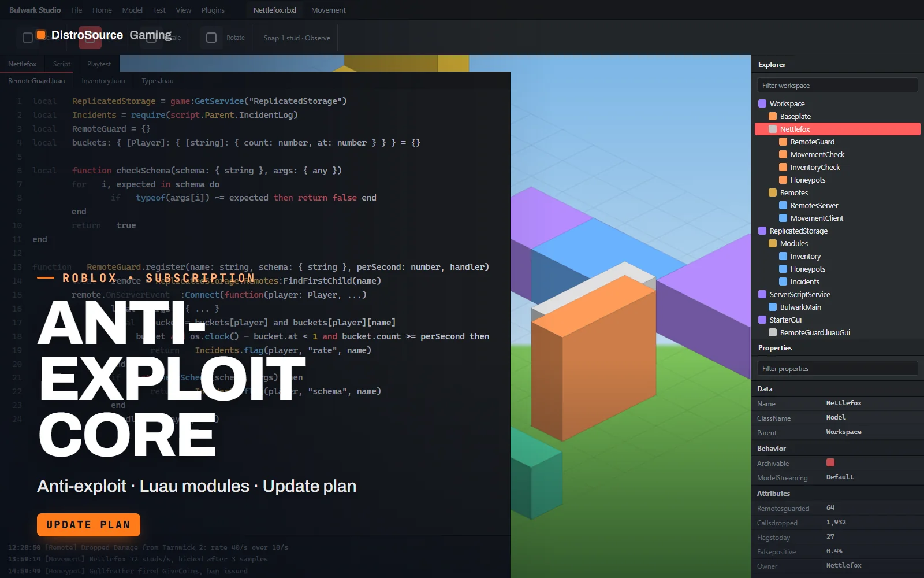Image resolution: width=924 pixels, height=578 pixels.
Task: Focus the Filter properties search field
Action: click(x=837, y=368)
